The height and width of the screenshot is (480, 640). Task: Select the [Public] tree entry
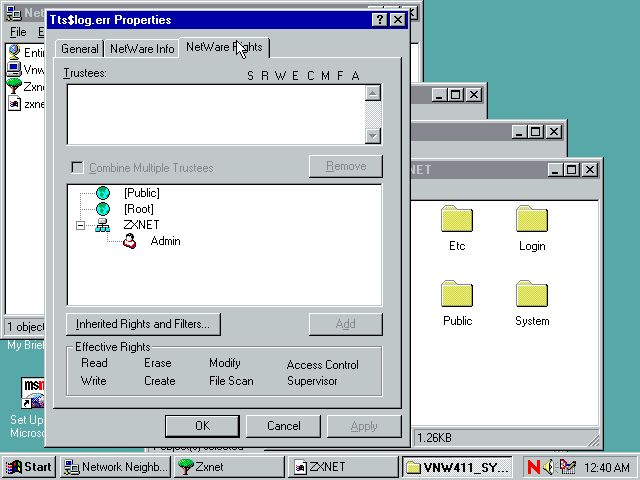click(x=142, y=193)
